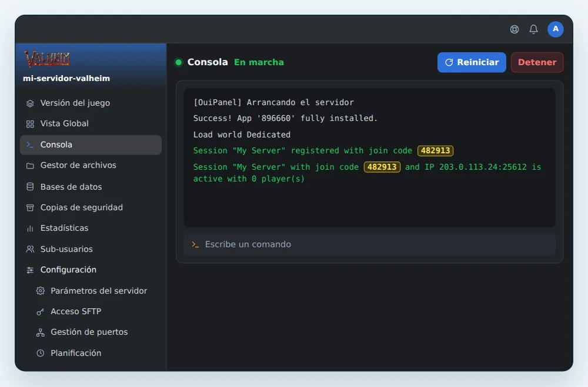Collapse the Configuración section

[x=91, y=270]
